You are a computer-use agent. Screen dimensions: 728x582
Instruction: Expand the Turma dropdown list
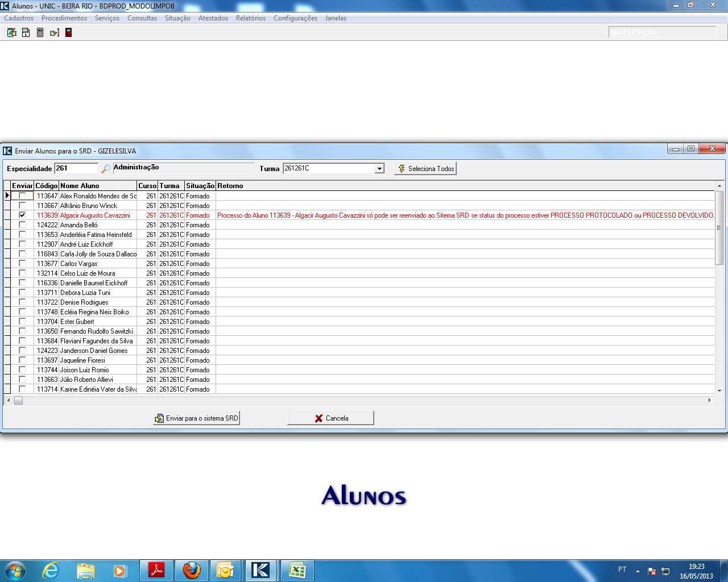click(379, 168)
